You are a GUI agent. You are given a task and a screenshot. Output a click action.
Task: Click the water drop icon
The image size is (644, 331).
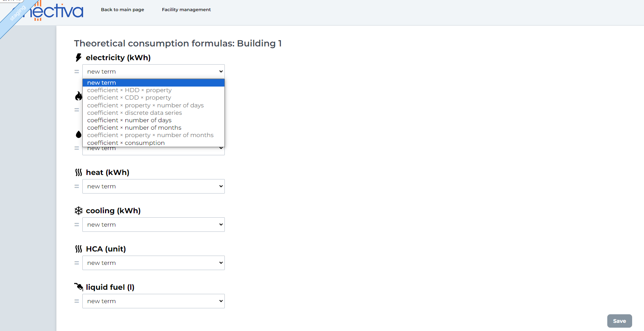[78, 134]
